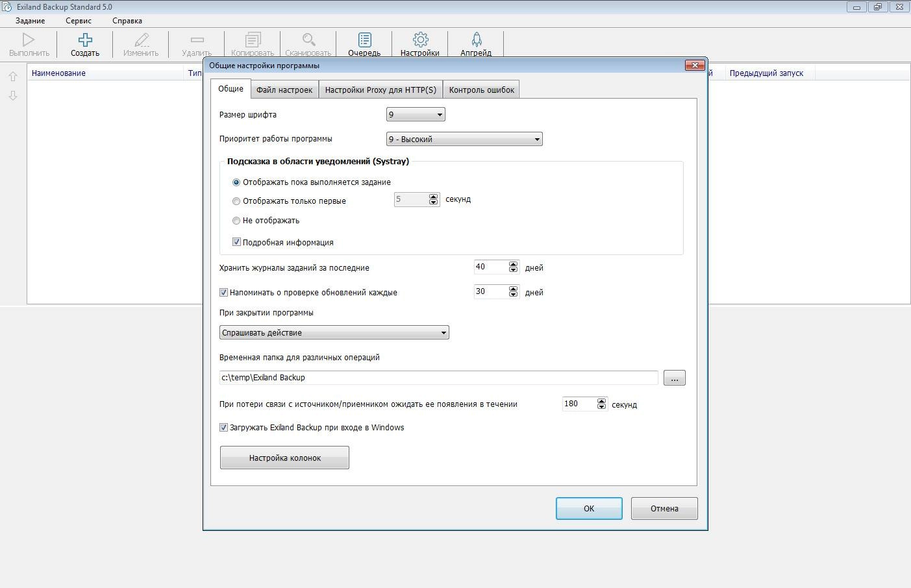This screenshot has width=911, height=588.
Task: Restore down the Exiland Backup main window
Action: (x=877, y=7)
